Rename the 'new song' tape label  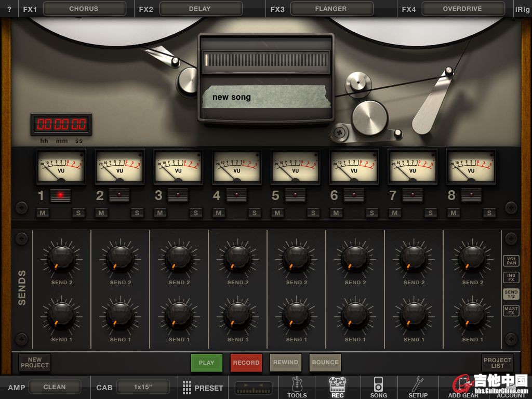point(266,97)
